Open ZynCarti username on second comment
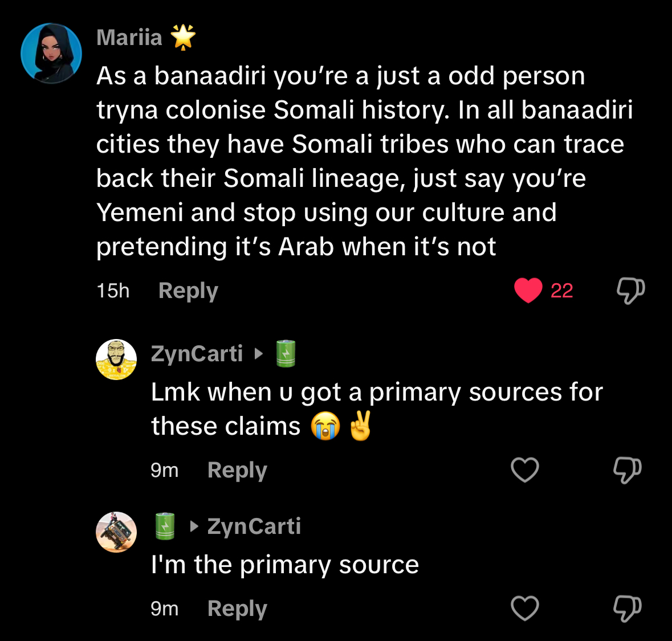672x641 pixels. (x=197, y=354)
